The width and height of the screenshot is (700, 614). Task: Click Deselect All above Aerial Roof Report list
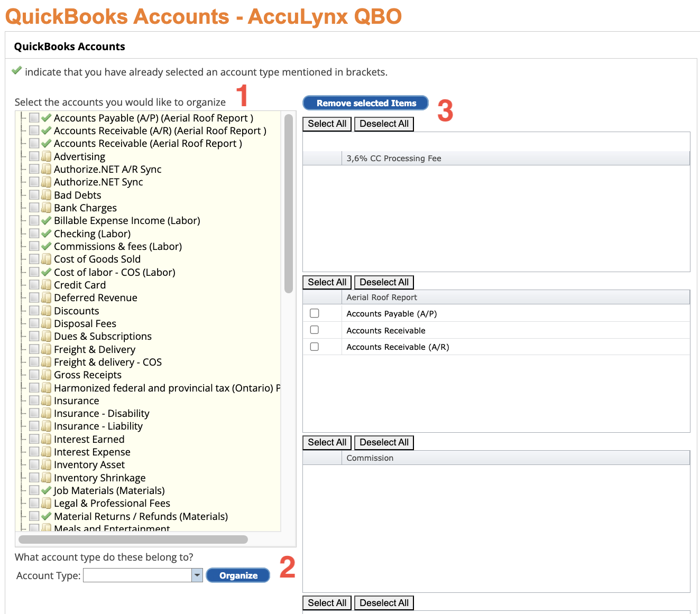tap(384, 282)
